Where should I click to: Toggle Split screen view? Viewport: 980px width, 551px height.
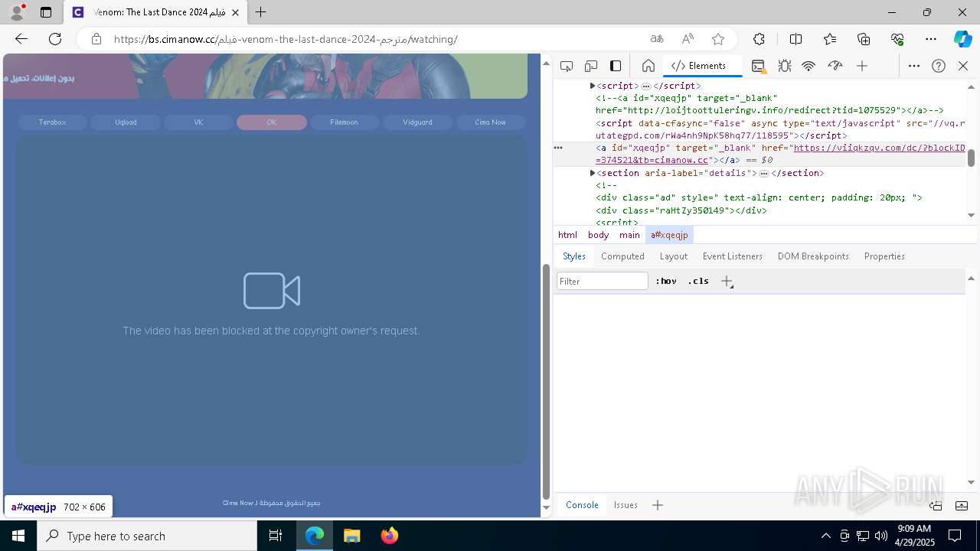pos(795,39)
